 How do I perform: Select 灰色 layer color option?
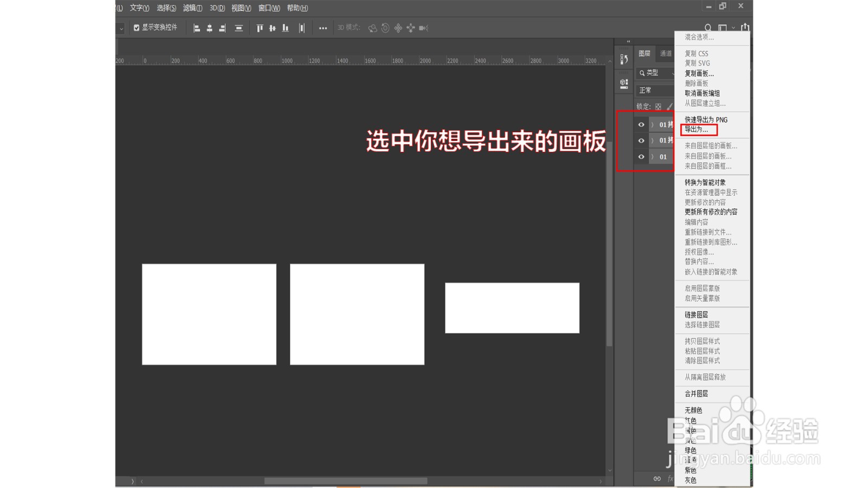690,480
